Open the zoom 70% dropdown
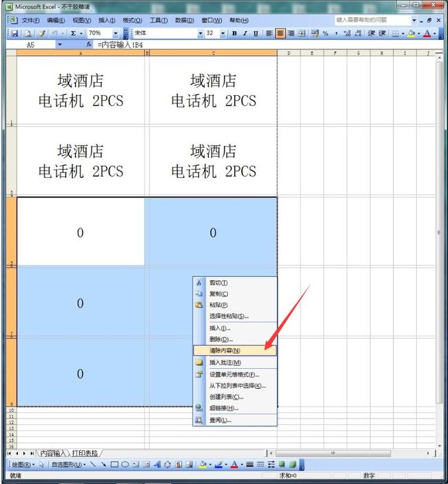The width and height of the screenshot is (448, 484). [x=115, y=33]
